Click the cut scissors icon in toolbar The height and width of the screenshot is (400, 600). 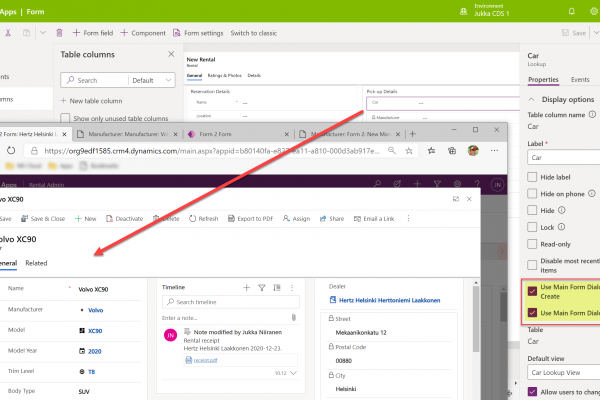tap(8, 33)
